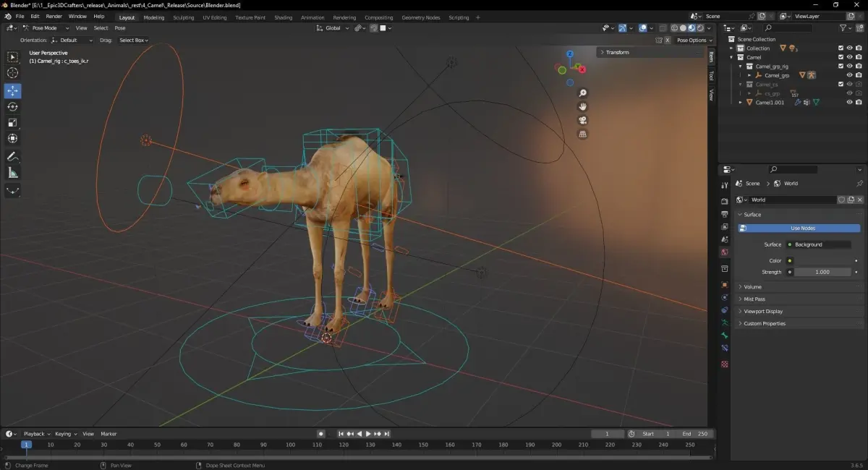Image resolution: width=868 pixels, height=470 pixels.
Task: Click the Use Nodes button
Action: [x=799, y=228]
